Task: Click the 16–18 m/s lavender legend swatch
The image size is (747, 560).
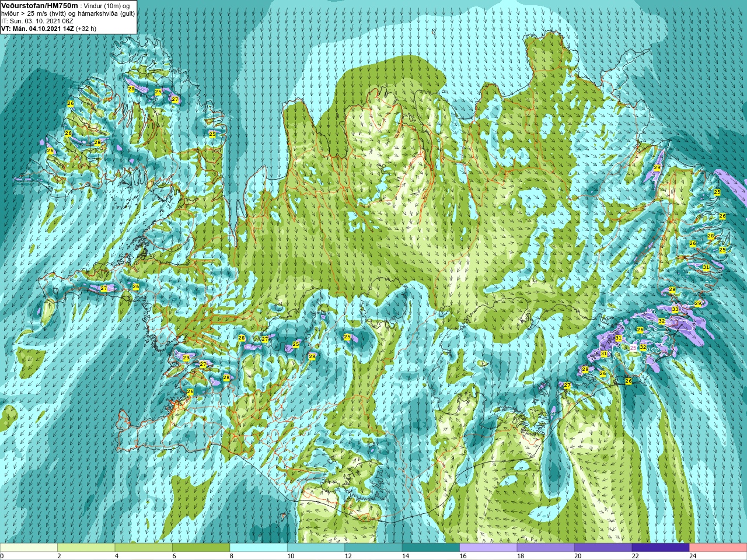Action: (488, 548)
